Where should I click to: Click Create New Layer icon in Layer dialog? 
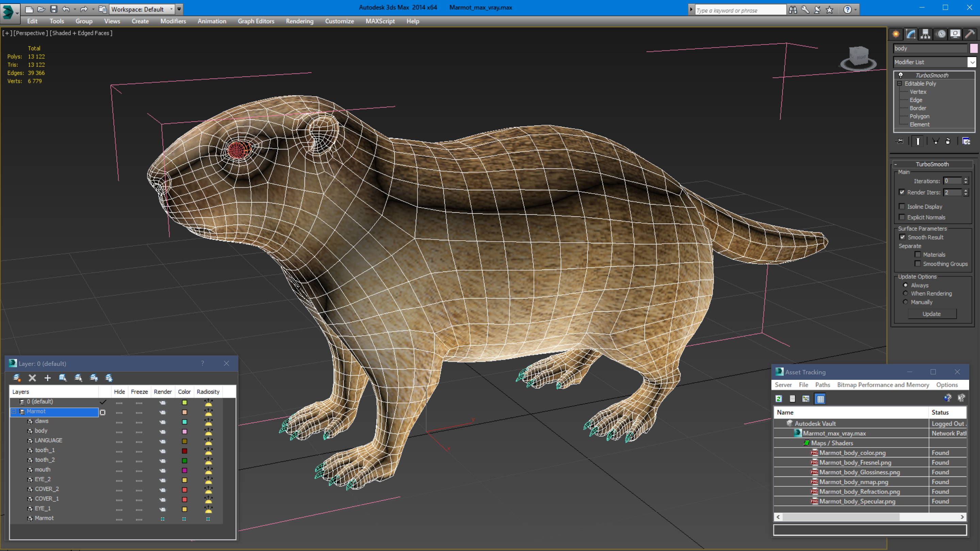click(x=17, y=377)
